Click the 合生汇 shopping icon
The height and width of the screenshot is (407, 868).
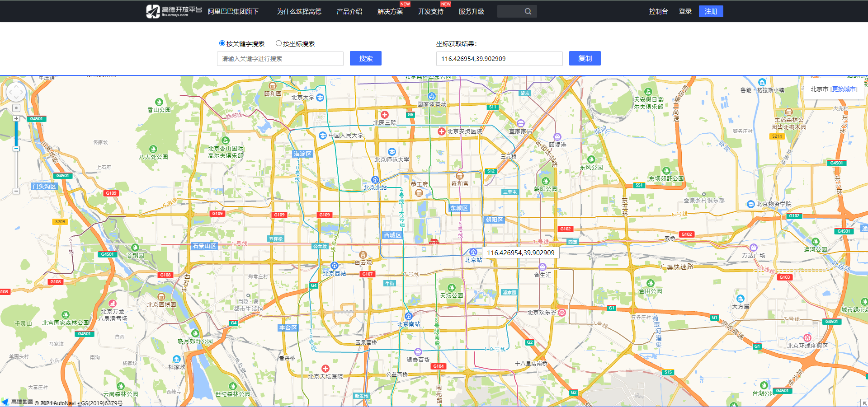tap(542, 267)
